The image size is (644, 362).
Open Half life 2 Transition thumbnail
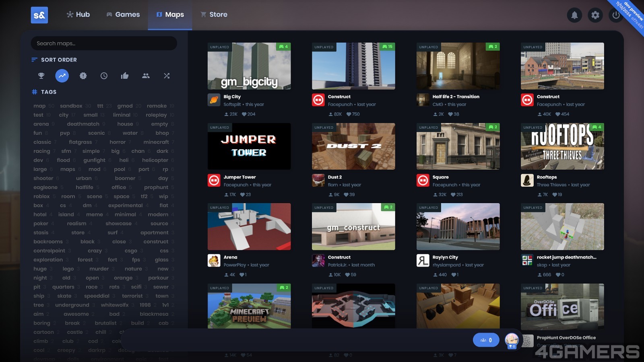(x=458, y=66)
